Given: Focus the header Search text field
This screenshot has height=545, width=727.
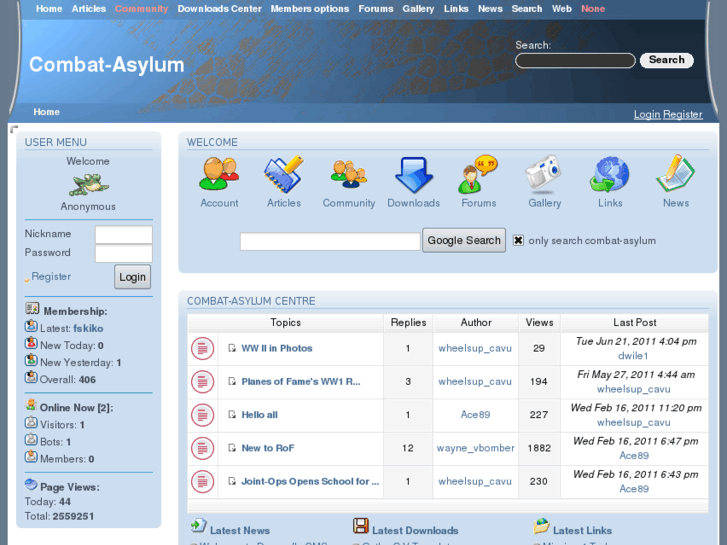Looking at the screenshot, I should pyautogui.click(x=575, y=61).
